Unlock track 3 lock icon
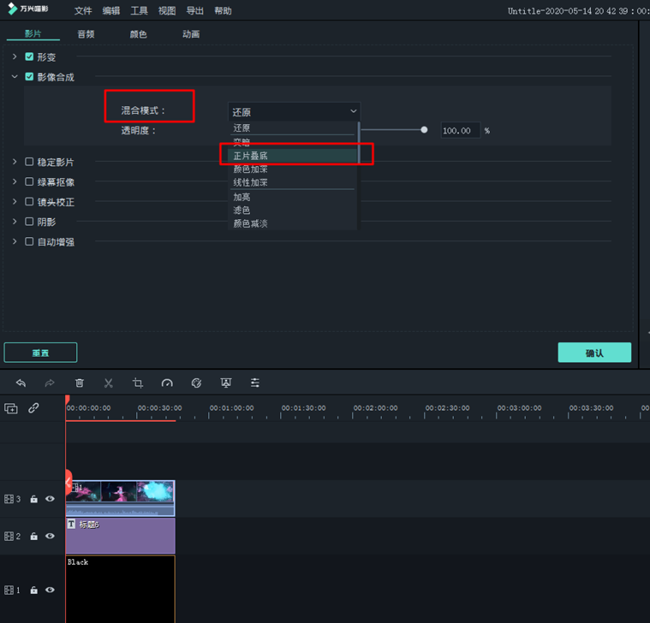Screen dimensions: 650x623 pyautogui.click(x=34, y=499)
